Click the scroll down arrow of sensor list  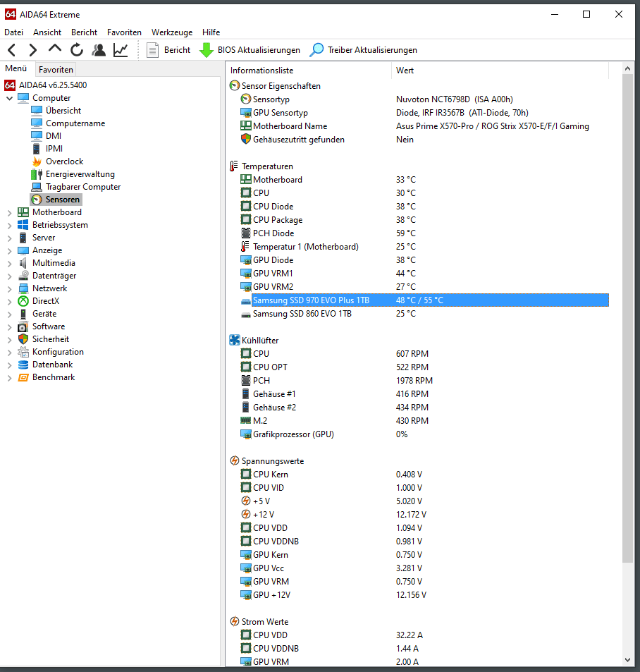coord(627,660)
